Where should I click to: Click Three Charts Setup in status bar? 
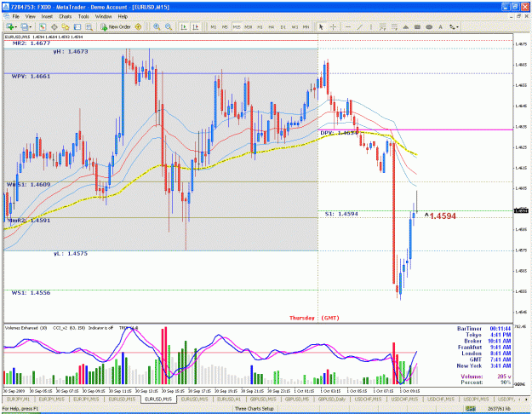point(255,409)
